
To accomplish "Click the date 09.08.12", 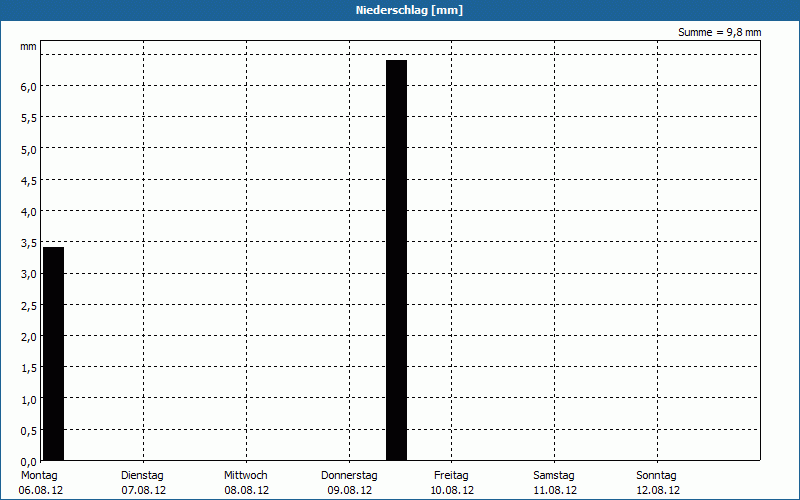I will (350, 491).
